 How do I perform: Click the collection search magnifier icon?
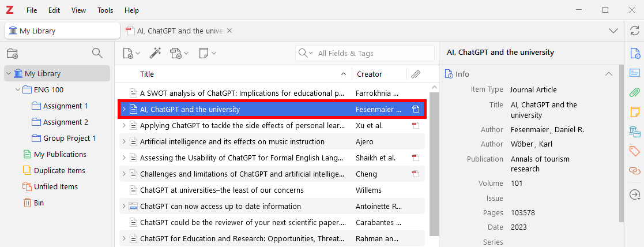(97, 54)
